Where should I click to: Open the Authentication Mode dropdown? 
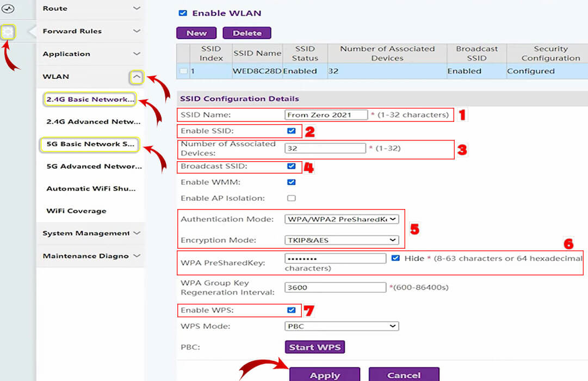pos(342,219)
